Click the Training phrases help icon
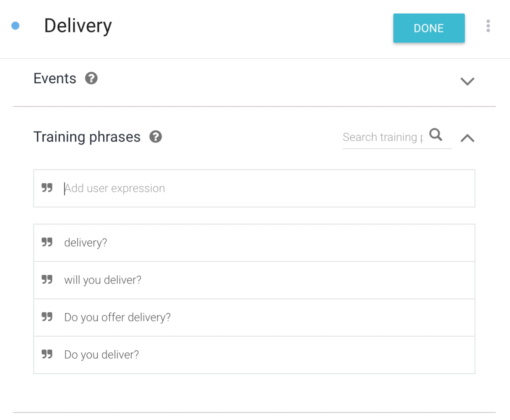 (x=156, y=137)
